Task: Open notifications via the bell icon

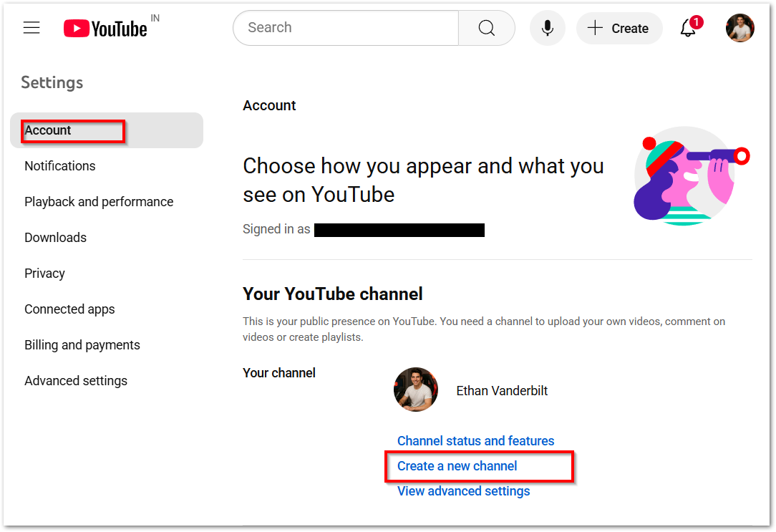Action: [686, 30]
